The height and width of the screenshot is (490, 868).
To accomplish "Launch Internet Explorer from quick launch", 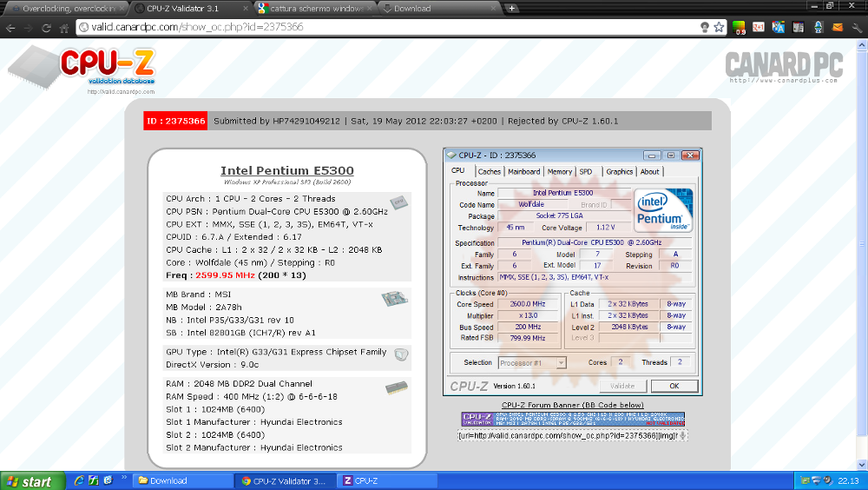I will tap(79, 480).
